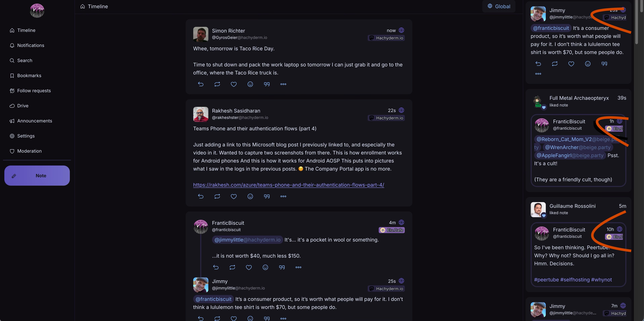Screen dimensions: 644x321
Task: Go to Bookmarks in sidebar
Action: click(x=29, y=76)
